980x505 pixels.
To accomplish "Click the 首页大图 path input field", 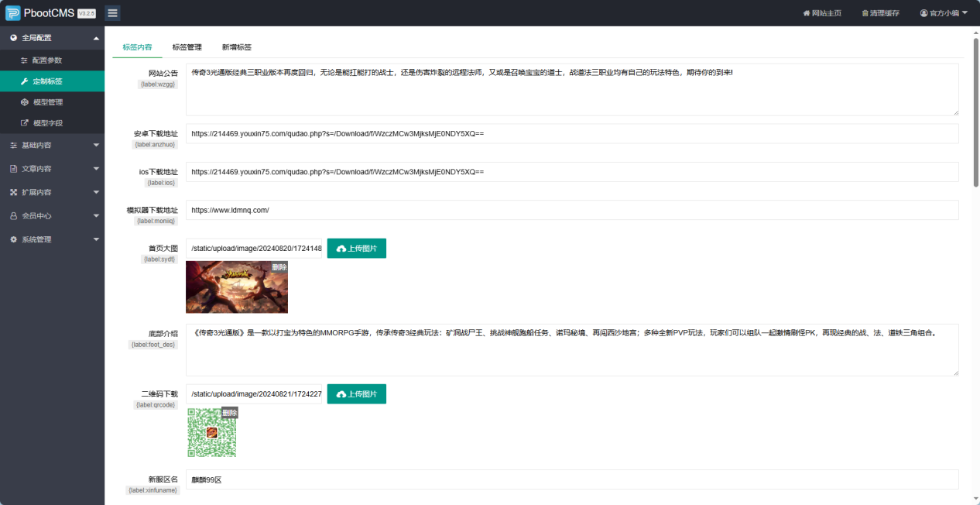I will pyautogui.click(x=254, y=249).
